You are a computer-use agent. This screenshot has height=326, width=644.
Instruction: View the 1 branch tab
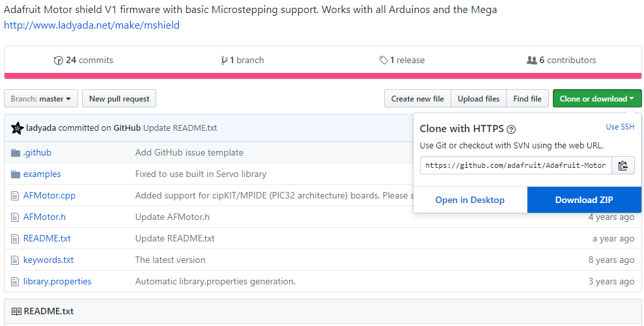(242, 61)
